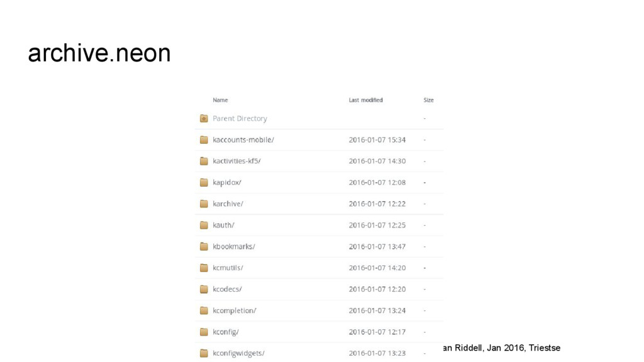Click folder icon beside kbookmarks/
The width and height of the screenshot is (644, 362).
click(204, 246)
